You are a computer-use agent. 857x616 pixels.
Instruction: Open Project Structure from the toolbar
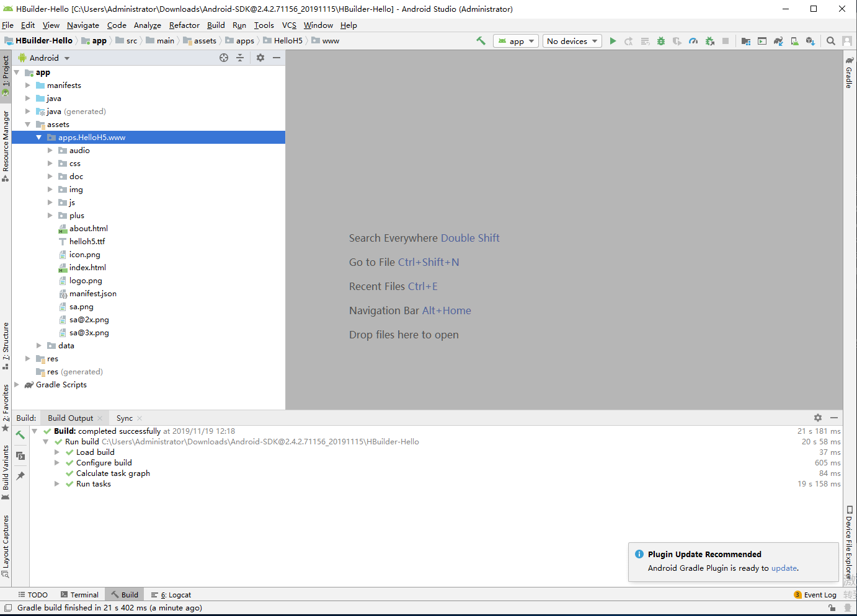tap(746, 41)
